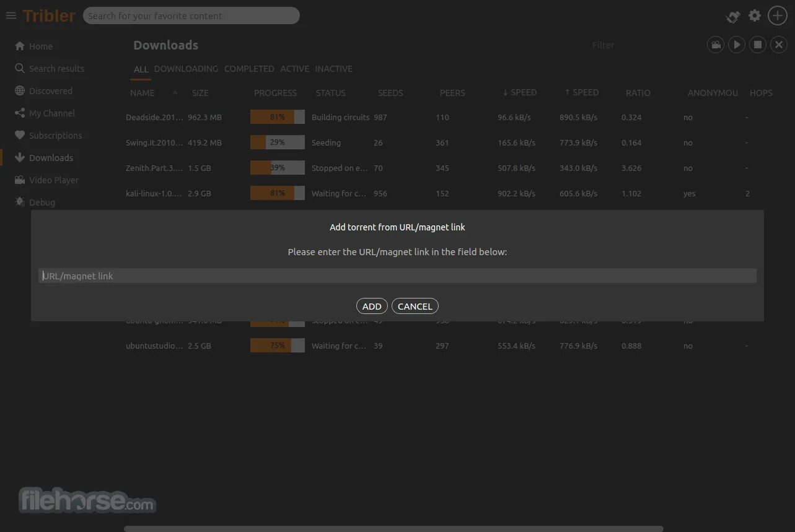Click the Tribler logo text
The image size is (795, 532).
[49, 15]
